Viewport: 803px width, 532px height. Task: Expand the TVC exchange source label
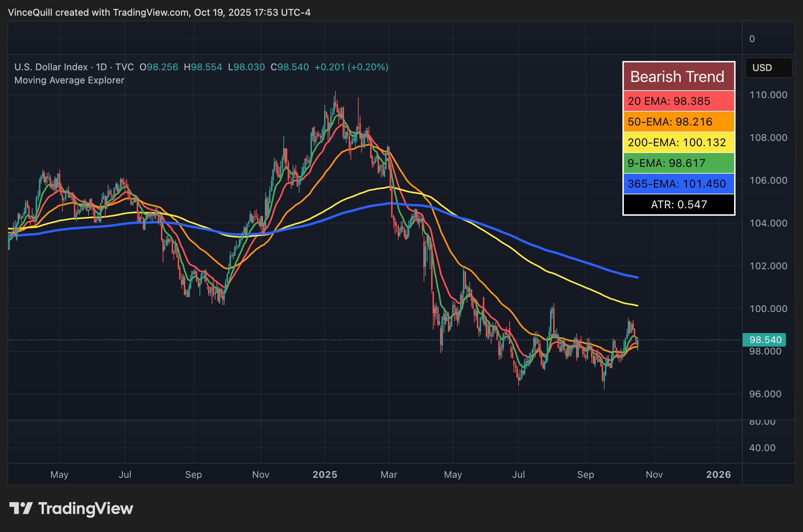coord(125,67)
